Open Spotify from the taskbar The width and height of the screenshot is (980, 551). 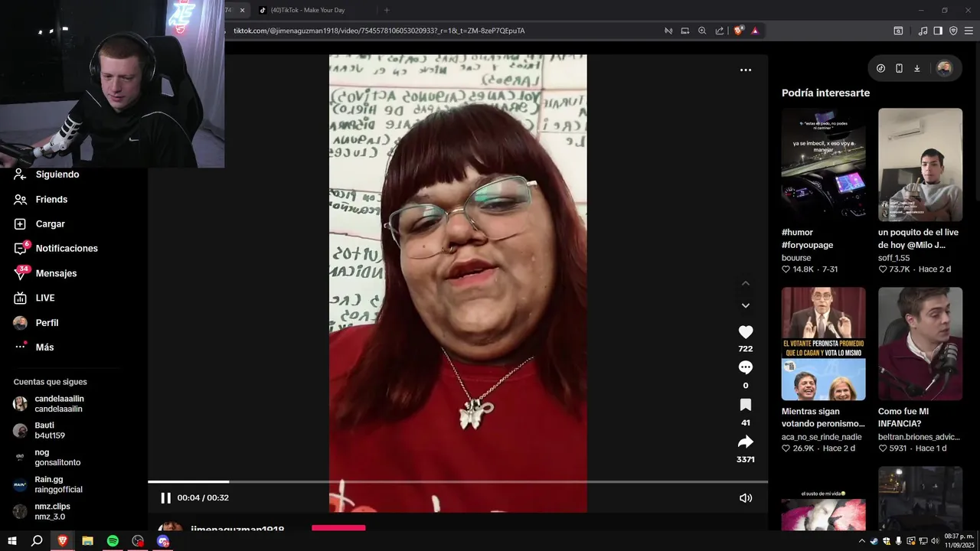tap(113, 541)
